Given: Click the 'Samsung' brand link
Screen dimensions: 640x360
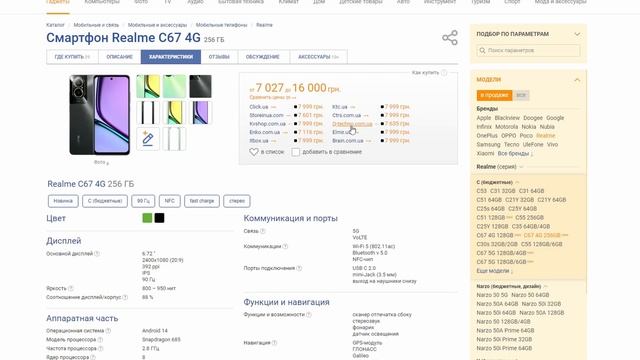Looking at the screenshot, I should (x=488, y=144).
